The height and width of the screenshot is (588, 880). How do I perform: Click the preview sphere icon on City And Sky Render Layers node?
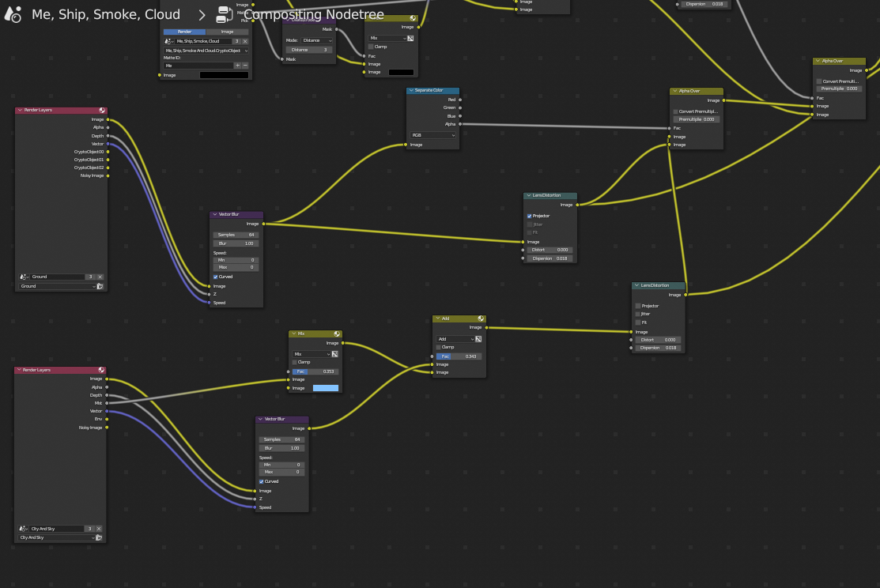(101, 370)
